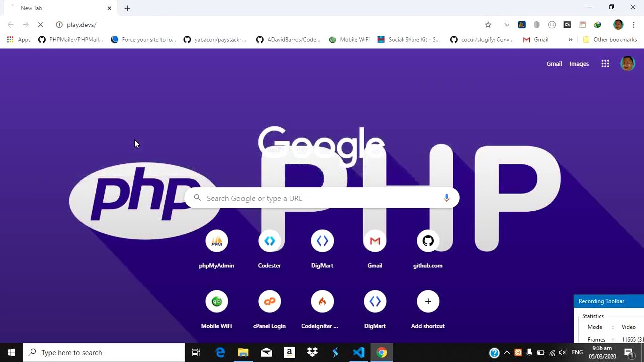The width and height of the screenshot is (644, 362).
Task: Click the Recording Toolbar title bar
Action: pyautogui.click(x=609, y=301)
